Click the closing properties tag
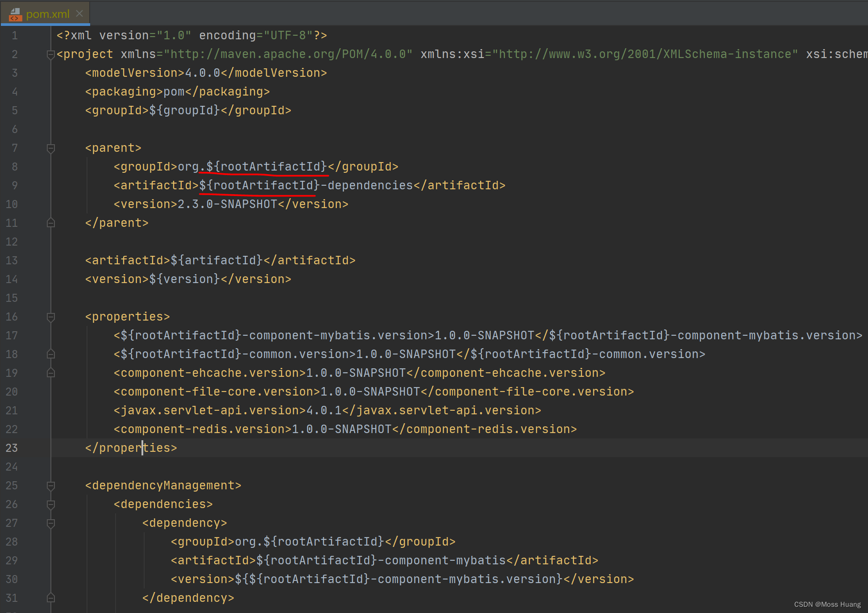The height and width of the screenshot is (613, 868). pos(131,448)
